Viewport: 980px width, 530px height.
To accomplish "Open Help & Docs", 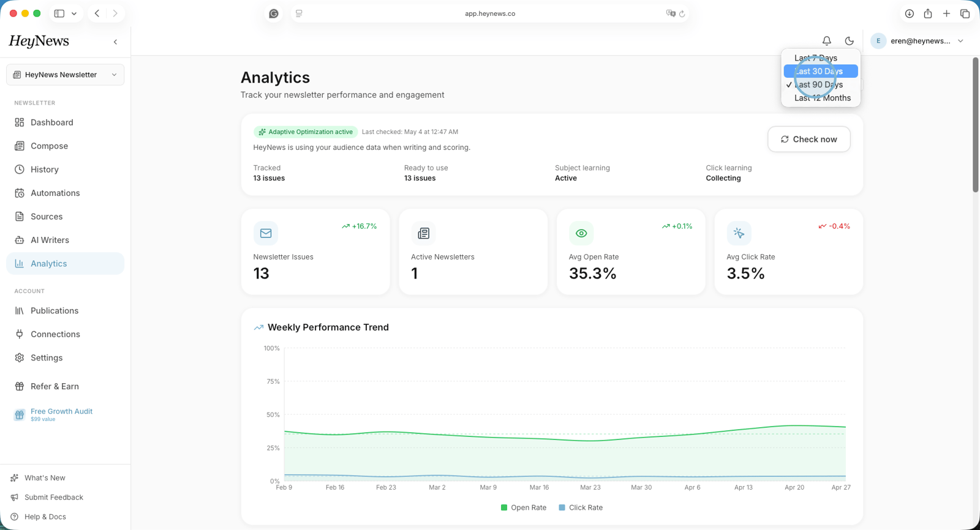I will tap(45, 517).
